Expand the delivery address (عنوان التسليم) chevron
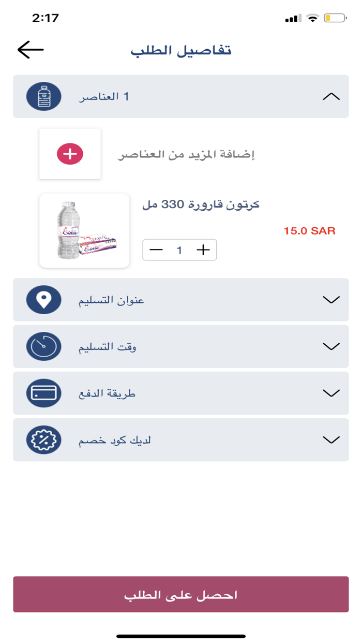Screen dimensions: 362x644 pyautogui.click(x=331, y=300)
